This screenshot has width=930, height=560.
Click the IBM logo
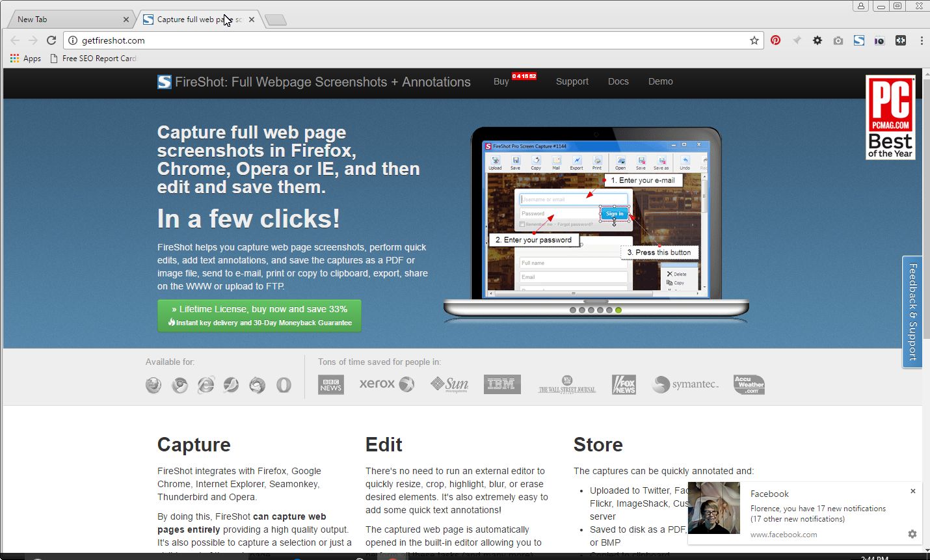click(502, 384)
